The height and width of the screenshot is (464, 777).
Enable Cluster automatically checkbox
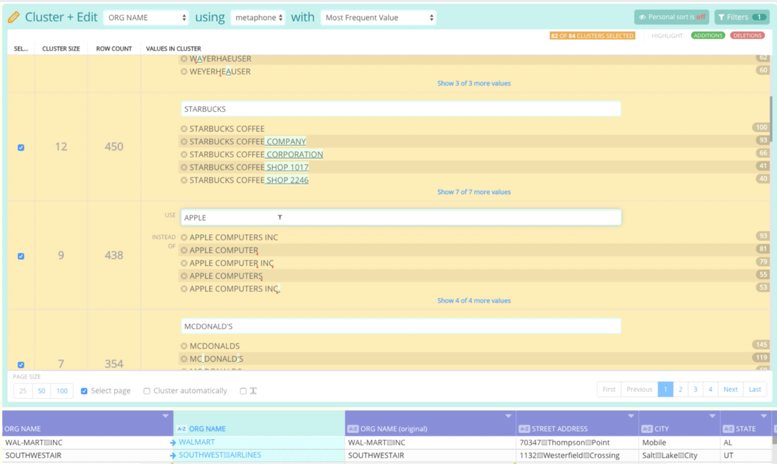click(x=147, y=391)
